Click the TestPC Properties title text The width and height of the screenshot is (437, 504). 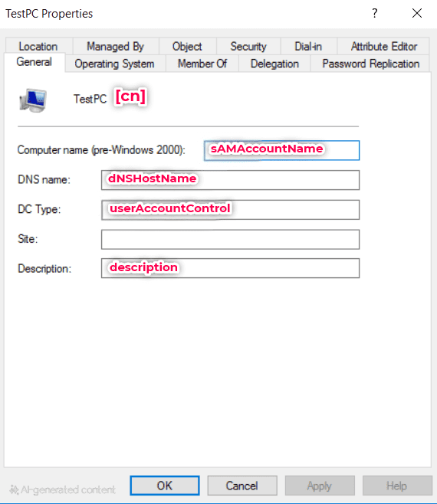tap(49, 14)
